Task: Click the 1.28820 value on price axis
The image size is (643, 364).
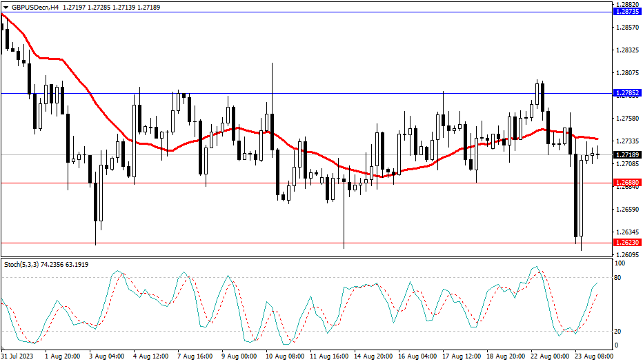Action: coord(627,4)
